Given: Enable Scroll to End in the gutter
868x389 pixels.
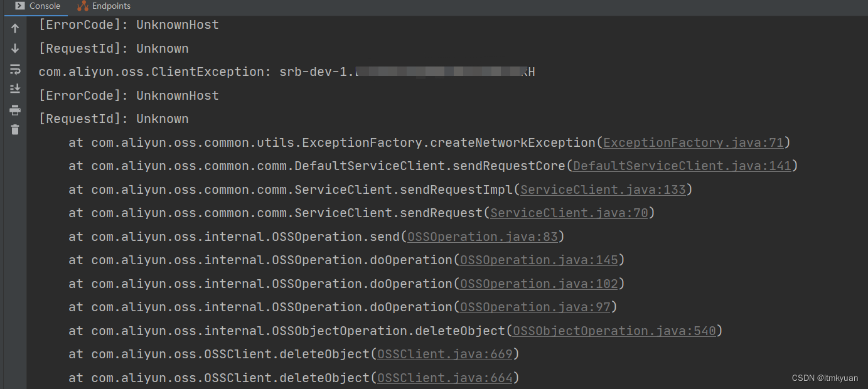Looking at the screenshot, I should pos(15,88).
